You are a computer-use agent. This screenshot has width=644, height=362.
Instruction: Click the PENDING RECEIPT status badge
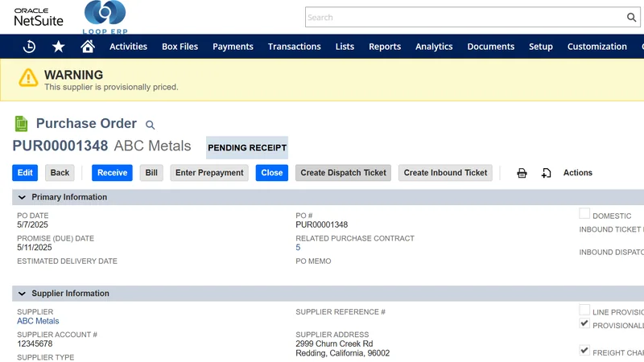247,148
